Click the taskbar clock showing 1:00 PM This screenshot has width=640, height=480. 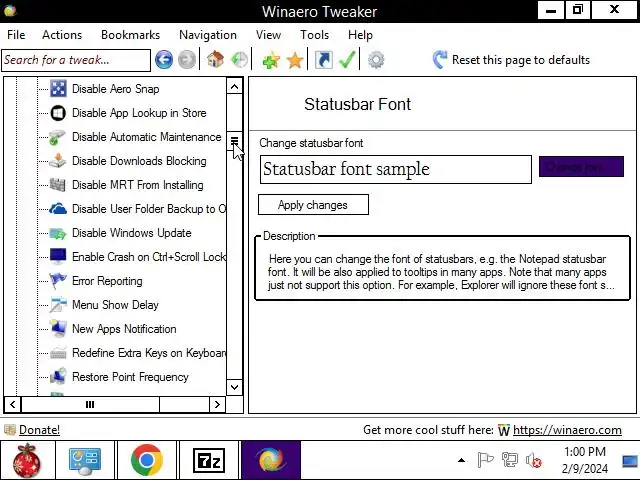pos(584,460)
